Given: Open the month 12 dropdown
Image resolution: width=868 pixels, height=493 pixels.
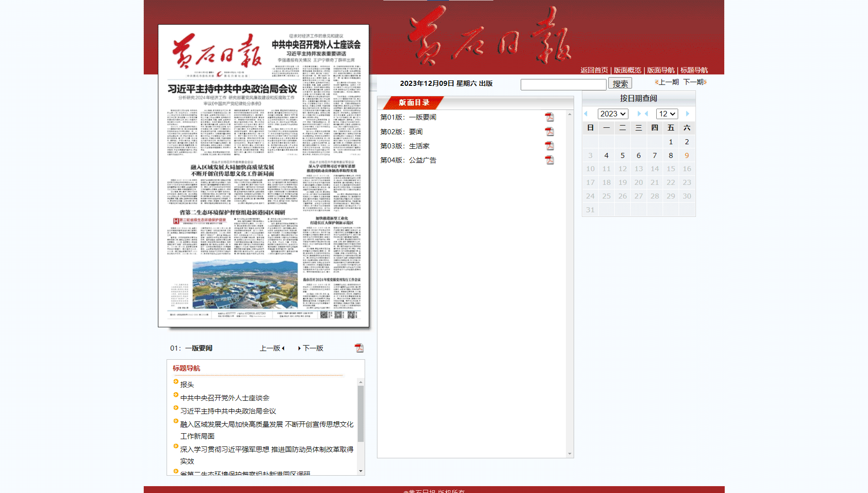Looking at the screenshot, I should (667, 114).
